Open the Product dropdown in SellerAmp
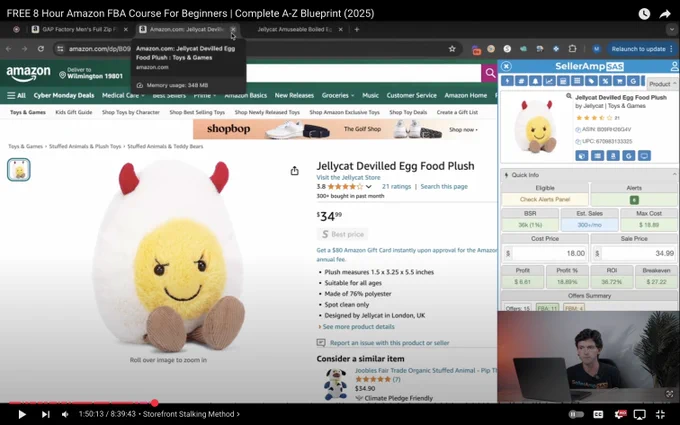Image resolution: width=680 pixels, height=425 pixels. coord(662,84)
